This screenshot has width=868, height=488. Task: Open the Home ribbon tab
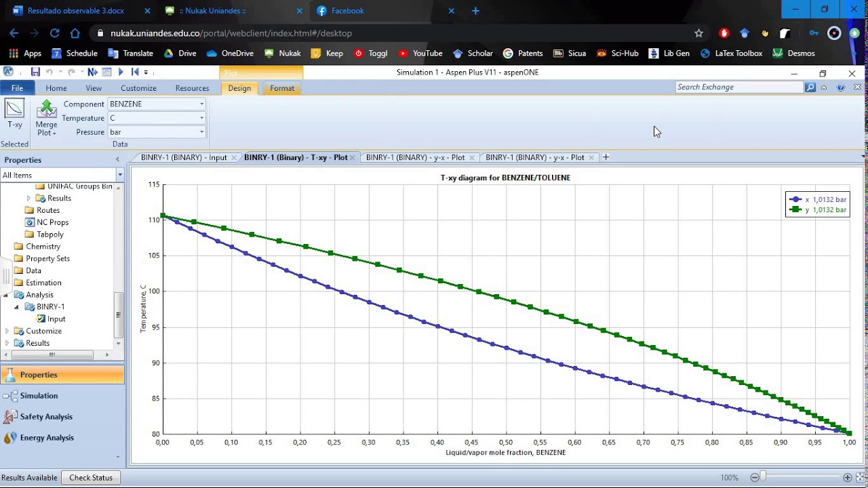[56, 88]
